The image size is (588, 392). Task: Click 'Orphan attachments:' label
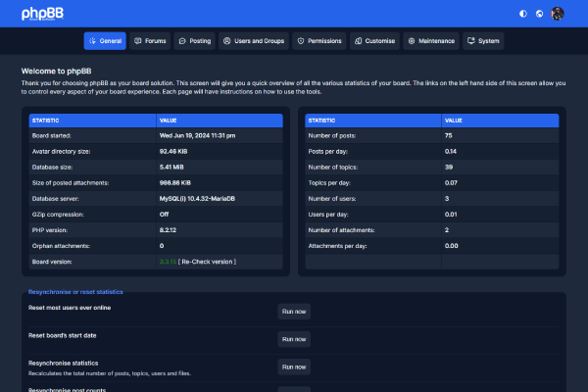coord(61,246)
